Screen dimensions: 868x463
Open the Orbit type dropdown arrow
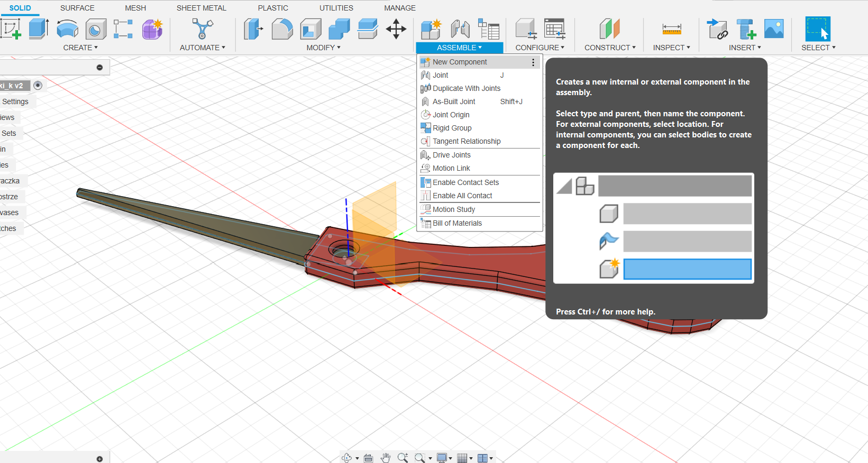[358, 459]
